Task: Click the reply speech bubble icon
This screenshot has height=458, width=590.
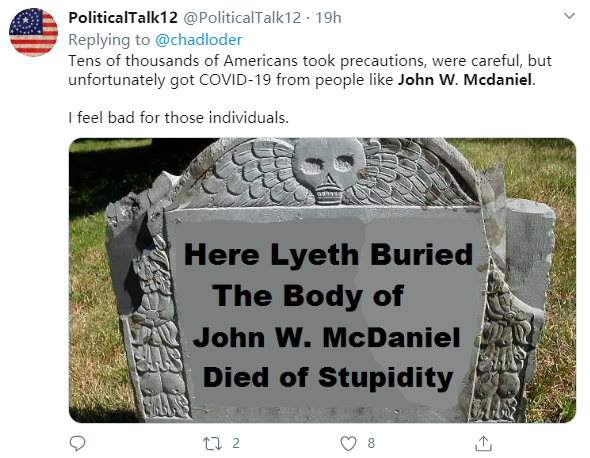Action: coord(78,443)
